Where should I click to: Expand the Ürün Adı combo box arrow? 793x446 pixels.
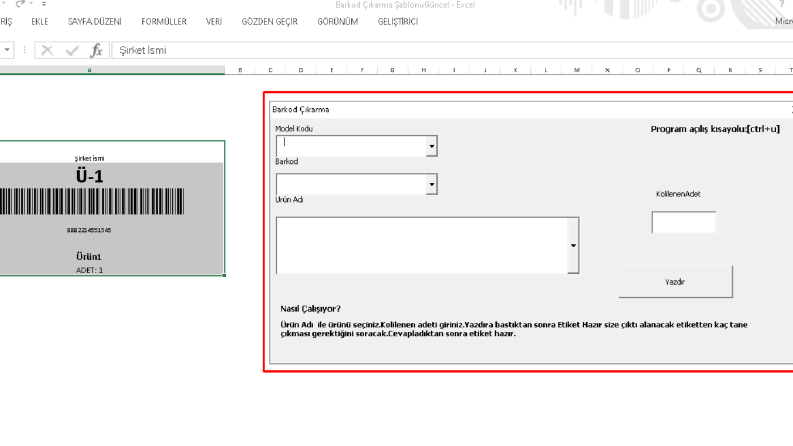(573, 246)
